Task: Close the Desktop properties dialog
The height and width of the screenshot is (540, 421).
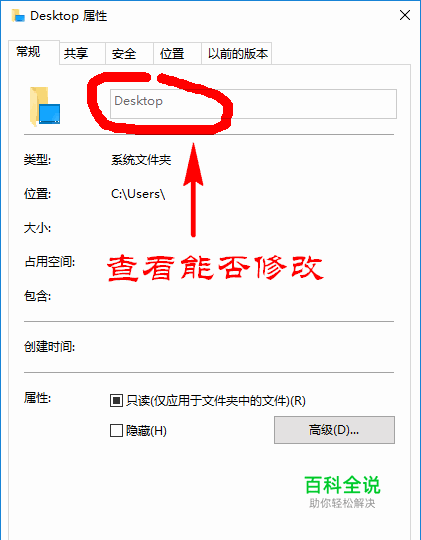Action: click(x=405, y=15)
